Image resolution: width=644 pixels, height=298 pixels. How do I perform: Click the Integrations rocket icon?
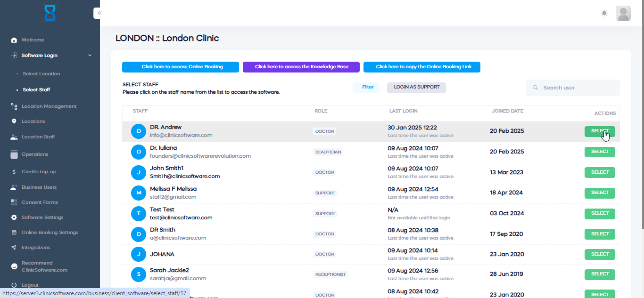pyautogui.click(x=14, y=248)
